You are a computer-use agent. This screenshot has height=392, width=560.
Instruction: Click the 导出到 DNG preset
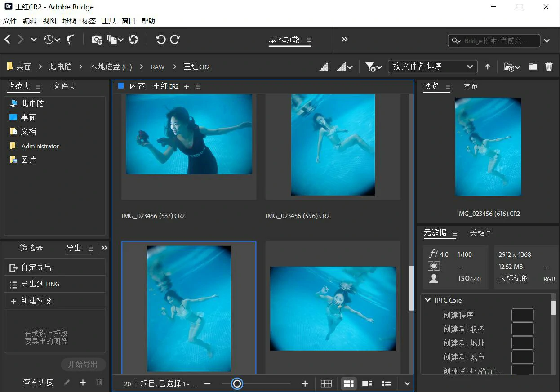tap(40, 284)
